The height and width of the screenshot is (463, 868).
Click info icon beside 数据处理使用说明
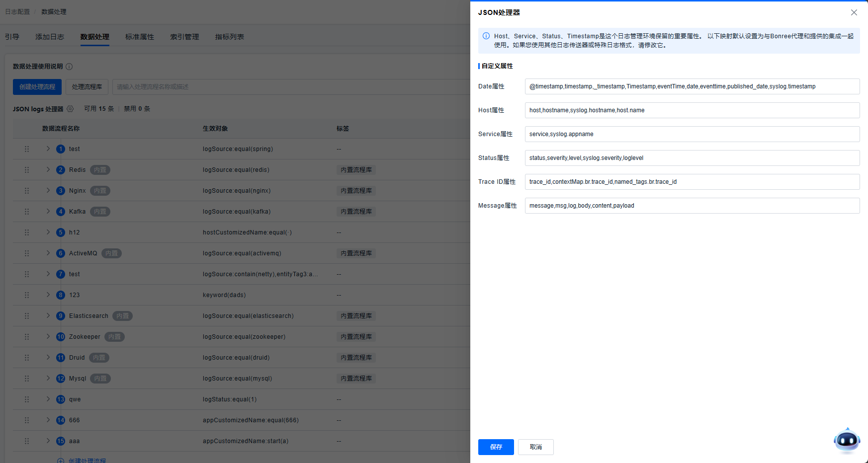[69, 67]
